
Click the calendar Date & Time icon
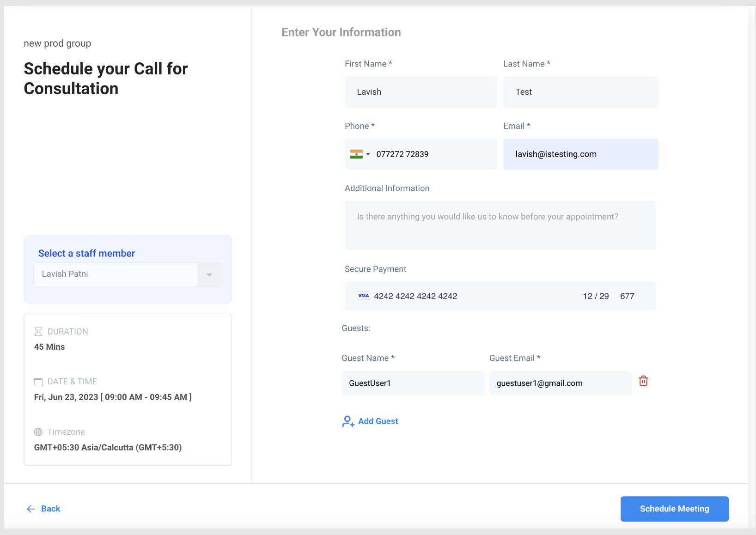pos(38,382)
